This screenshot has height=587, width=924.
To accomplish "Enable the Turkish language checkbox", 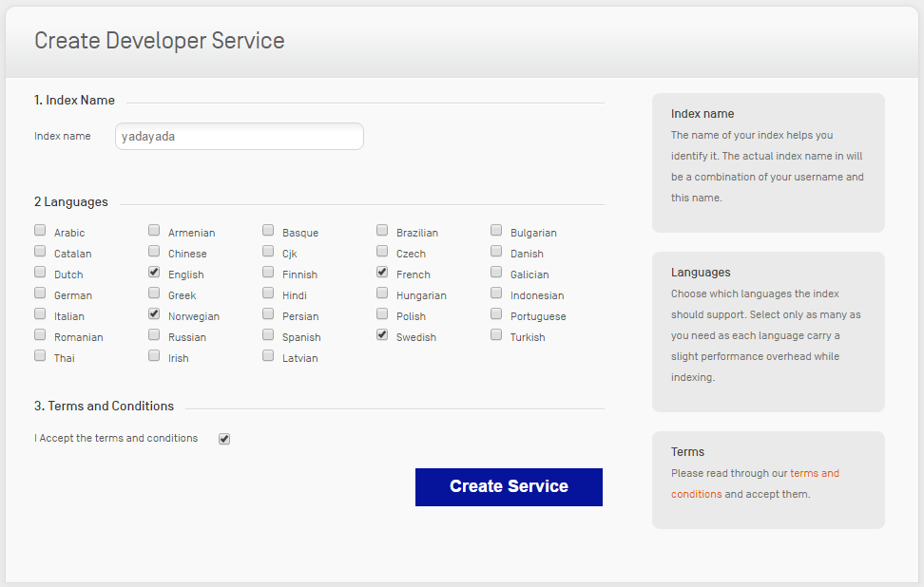I will click(496, 334).
